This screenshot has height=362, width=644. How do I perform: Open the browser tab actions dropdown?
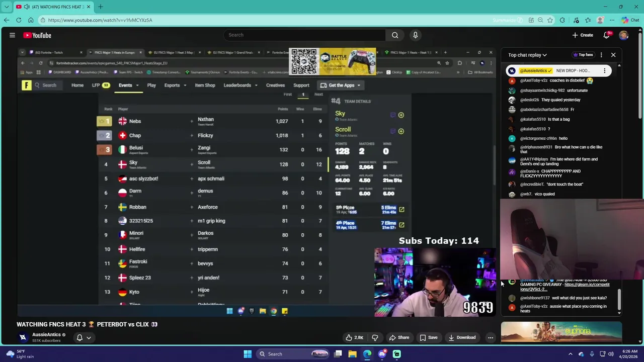(x=7, y=7)
